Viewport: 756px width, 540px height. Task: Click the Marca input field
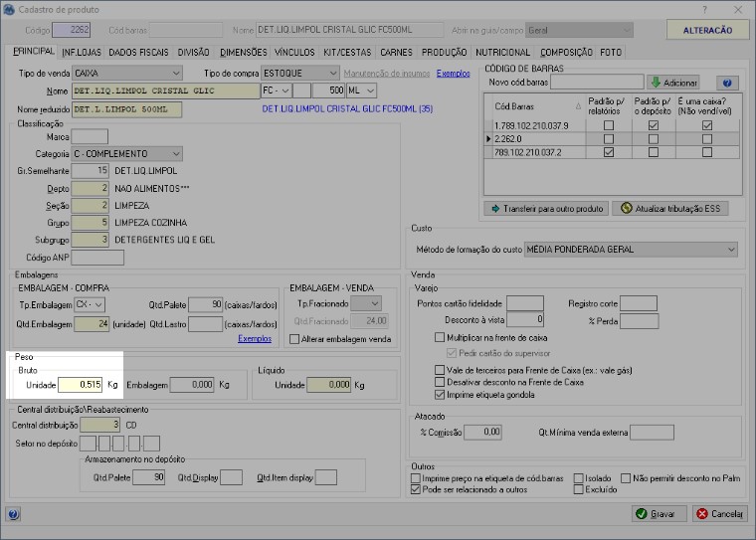coord(90,137)
